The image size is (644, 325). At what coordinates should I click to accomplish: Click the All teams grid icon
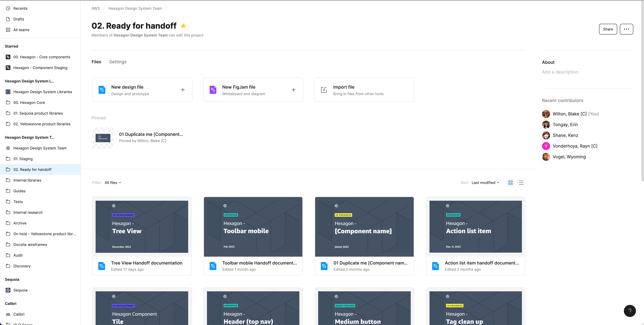click(x=8, y=30)
